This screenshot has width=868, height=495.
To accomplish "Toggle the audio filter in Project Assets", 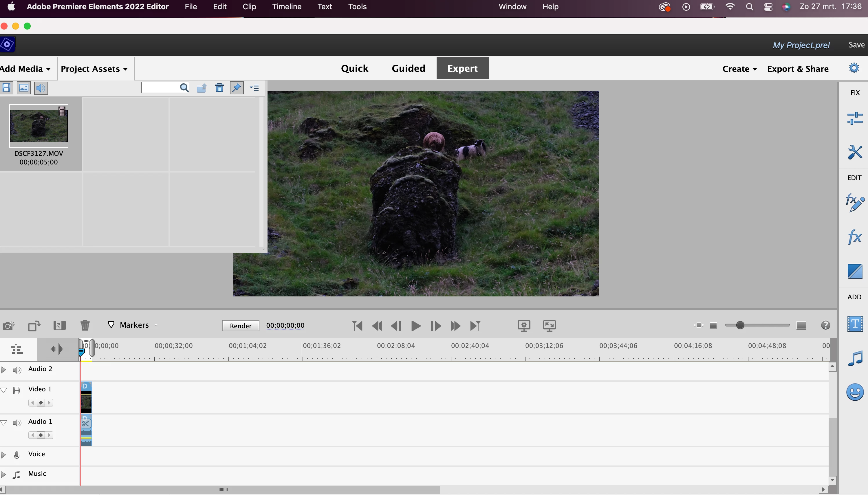I will (41, 88).
